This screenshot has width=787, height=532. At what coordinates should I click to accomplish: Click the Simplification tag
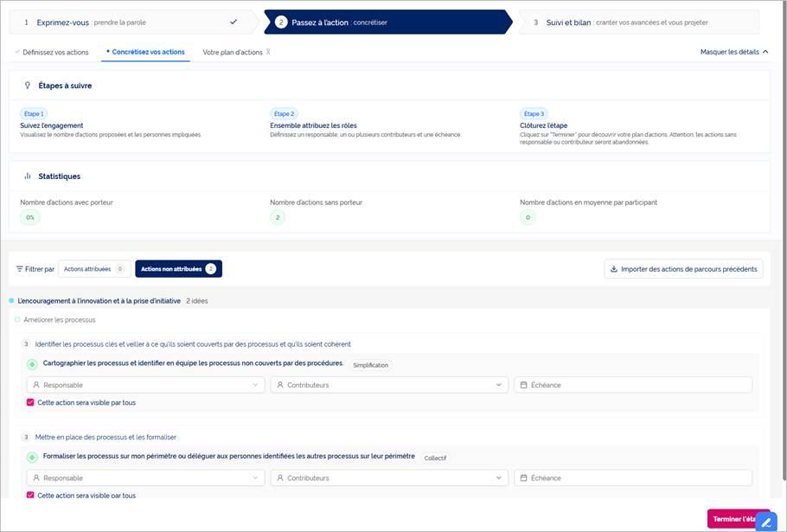click(370, 365)
